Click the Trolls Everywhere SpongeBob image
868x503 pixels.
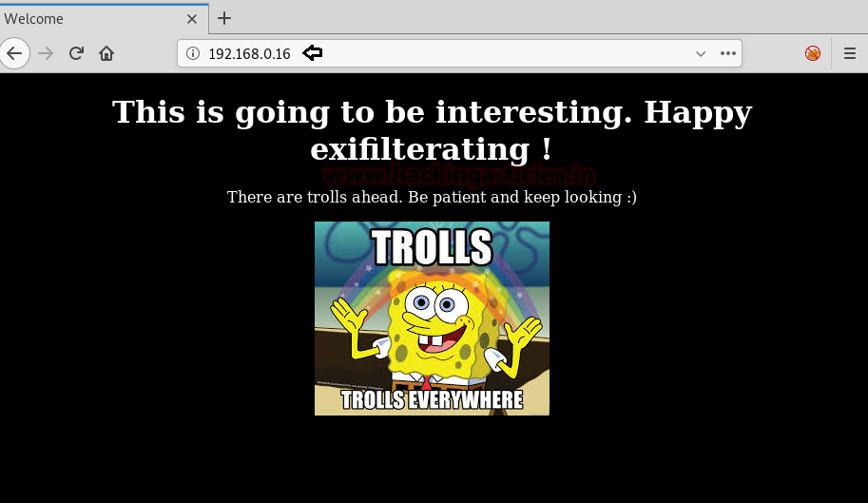click(x=432, y=319)
